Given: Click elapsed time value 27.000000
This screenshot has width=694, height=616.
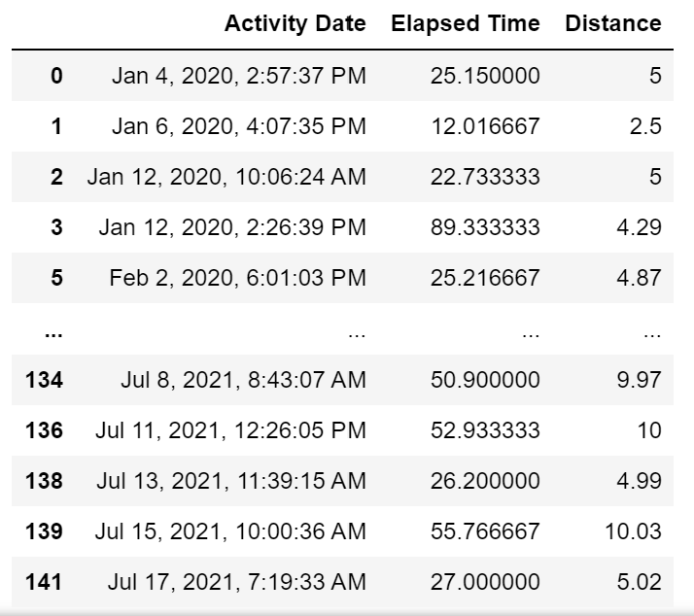Looking at the screenshot, I should pos(484,582).
